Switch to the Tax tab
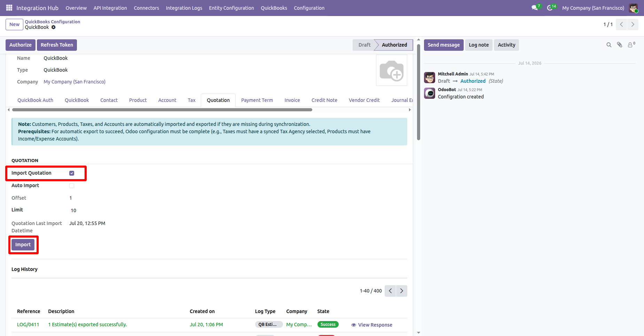Viewport: 644px width, 336px height. [191, 100]
